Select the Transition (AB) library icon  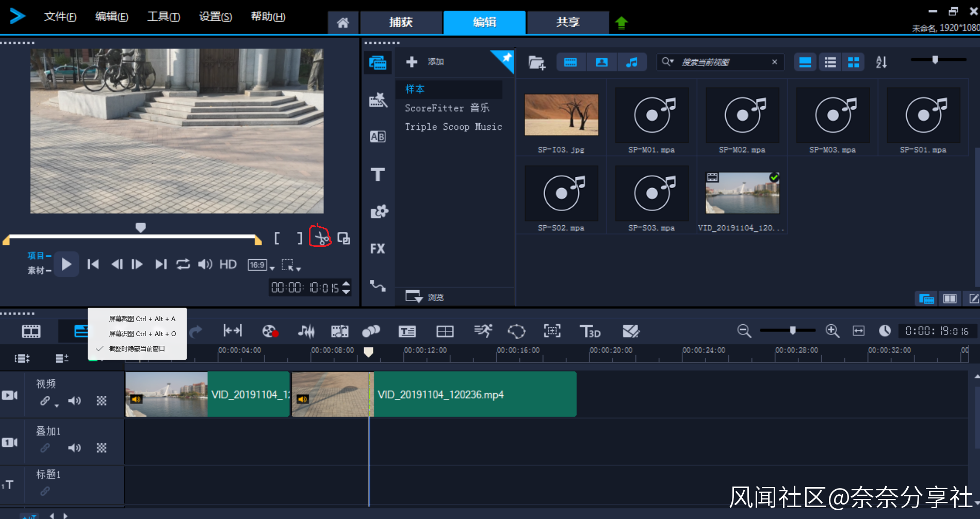[378, 137]
